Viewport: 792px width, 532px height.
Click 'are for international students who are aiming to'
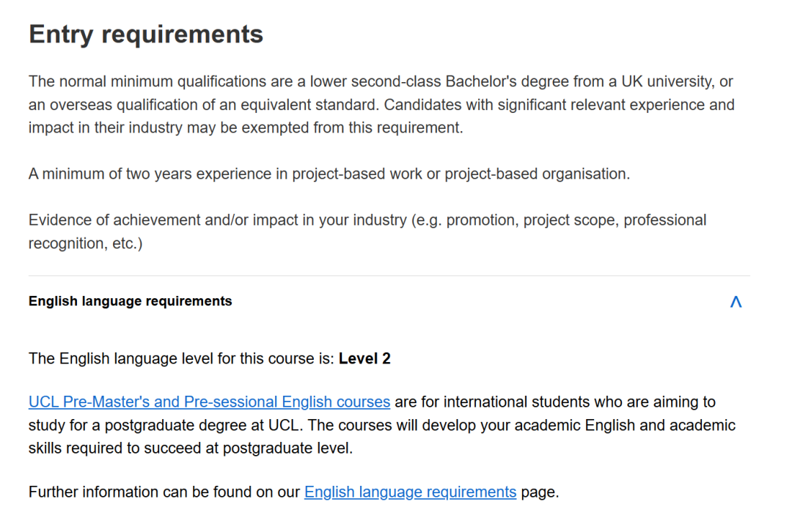(554, 402)
